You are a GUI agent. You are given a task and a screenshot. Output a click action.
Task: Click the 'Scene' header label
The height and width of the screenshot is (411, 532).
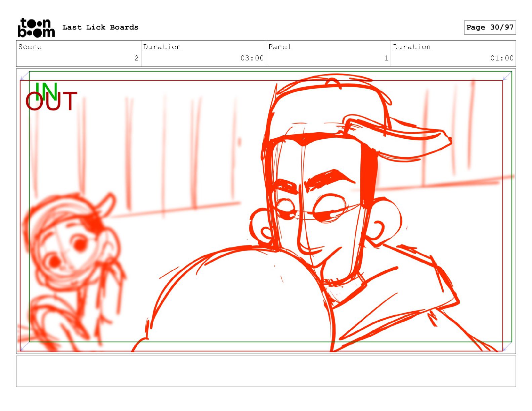pos(30,47)
